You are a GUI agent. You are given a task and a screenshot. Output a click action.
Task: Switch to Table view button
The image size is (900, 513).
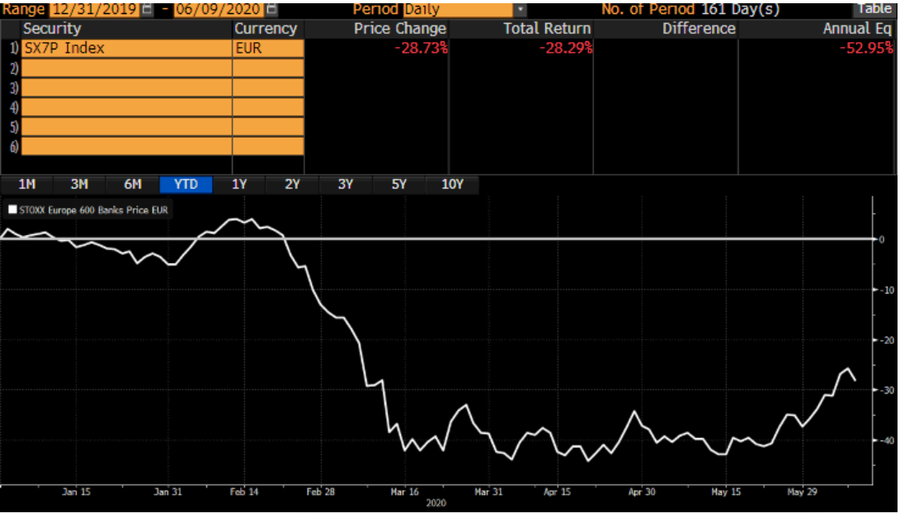point(875,9)
